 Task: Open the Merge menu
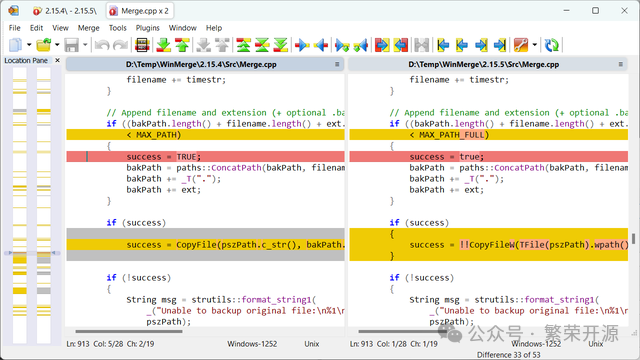(89, 28)
